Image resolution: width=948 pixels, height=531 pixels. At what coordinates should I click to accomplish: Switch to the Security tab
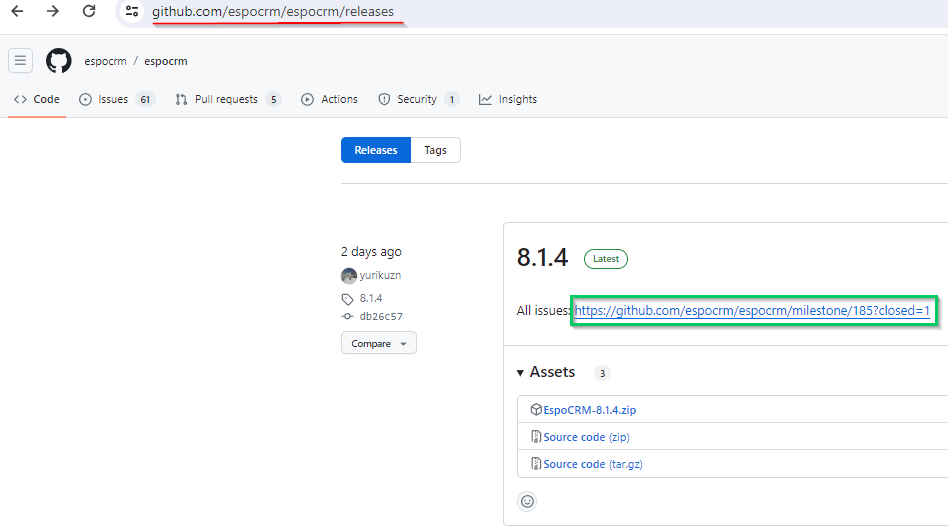click(x=418, y=99)
